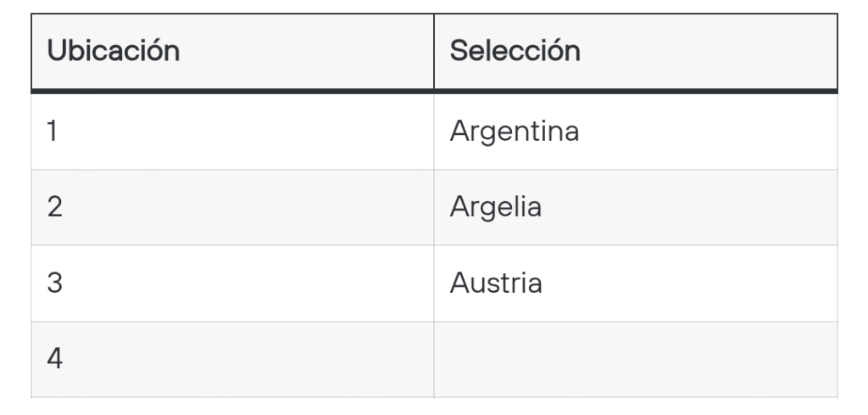Click the Austria text entry

(496, 283)
